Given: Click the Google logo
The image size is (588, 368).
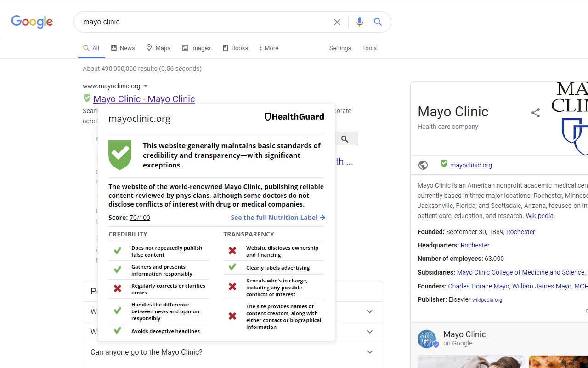Looking at the screenshot, I should coord(32,22).
